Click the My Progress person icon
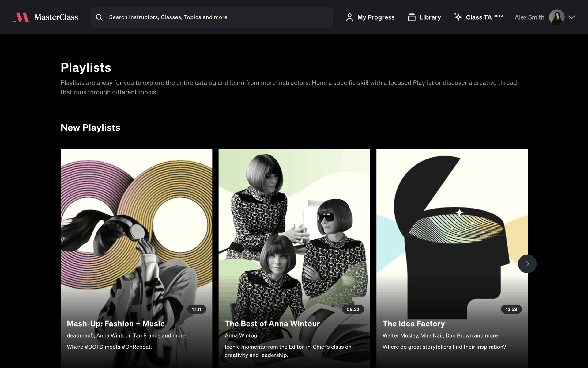 [x=349, y=17]
